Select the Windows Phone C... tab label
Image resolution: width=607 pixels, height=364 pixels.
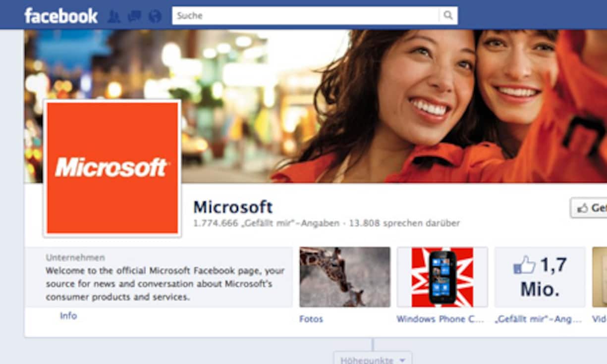pyautogui.click(x=440, y=319)
